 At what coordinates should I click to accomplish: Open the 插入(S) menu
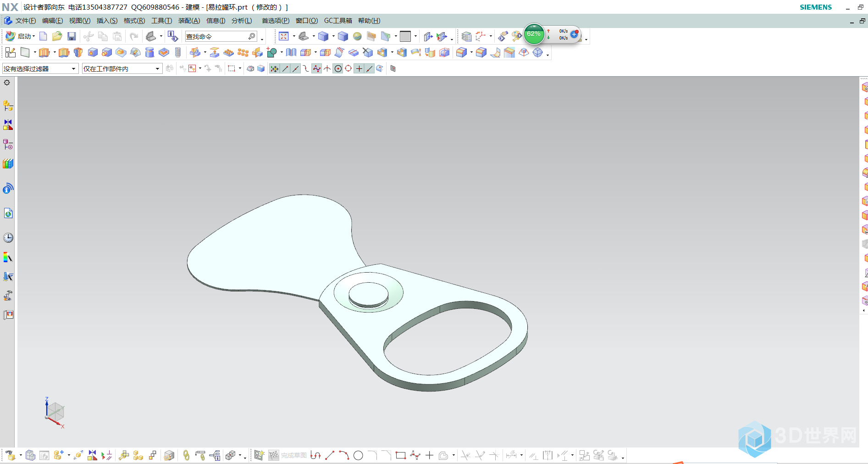(x=107, y=21)
